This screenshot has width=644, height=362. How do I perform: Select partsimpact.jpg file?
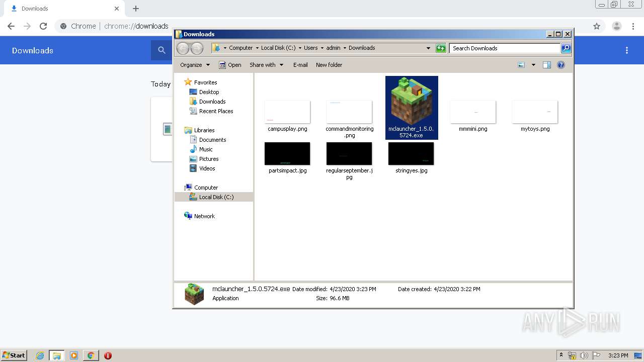pyautogui.click(x=287, y=158)
